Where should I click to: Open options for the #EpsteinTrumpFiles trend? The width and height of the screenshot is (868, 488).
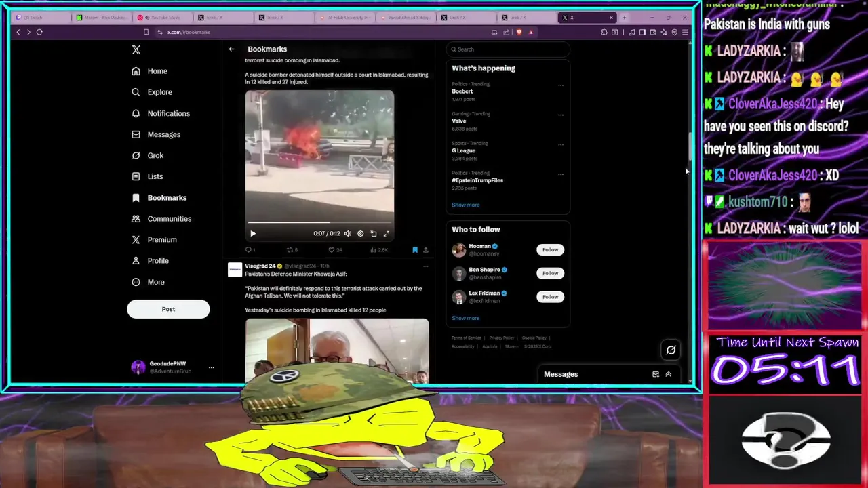click(x=561, y=174)
